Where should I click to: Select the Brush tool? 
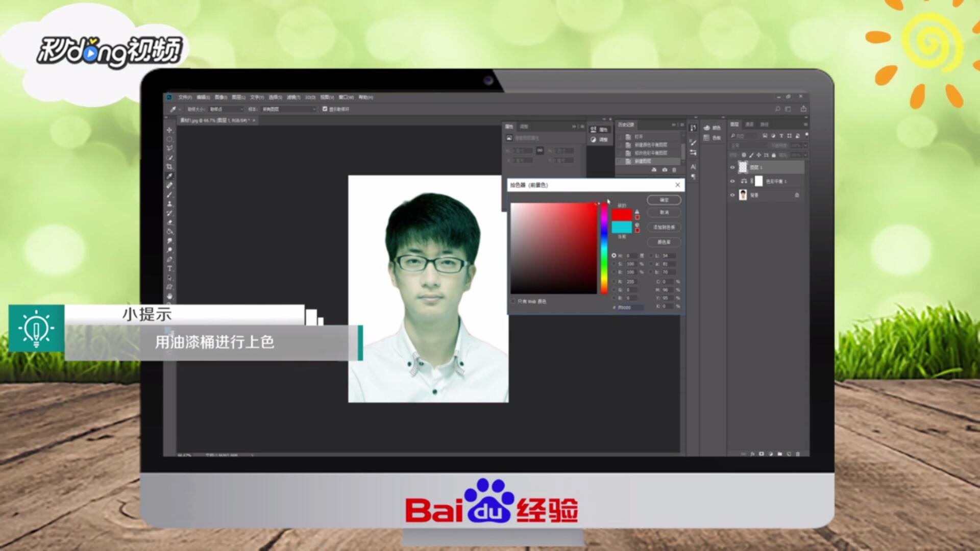[169, 195]
